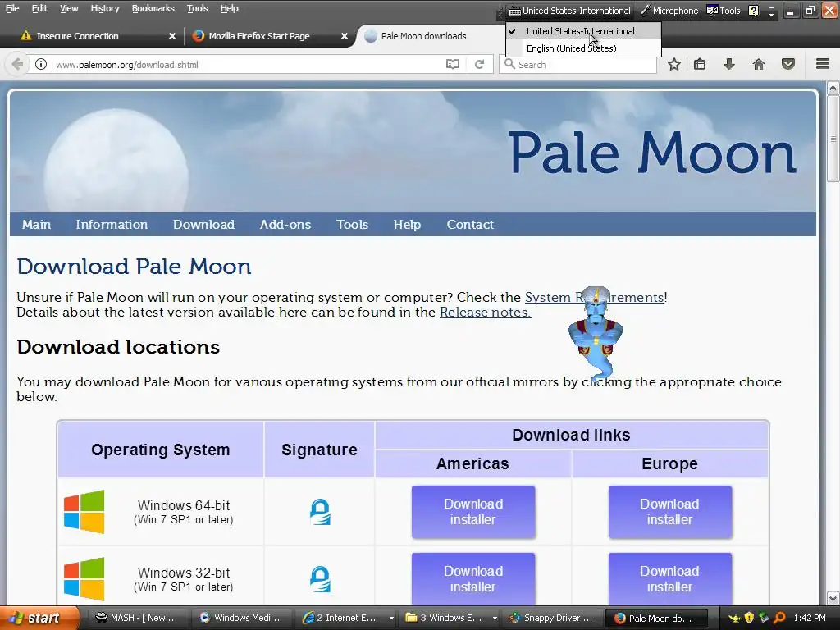The width and height of the screenshot is (840, 630).
Task: Open the Help menu in the menu bar
Action: point(230,8)
